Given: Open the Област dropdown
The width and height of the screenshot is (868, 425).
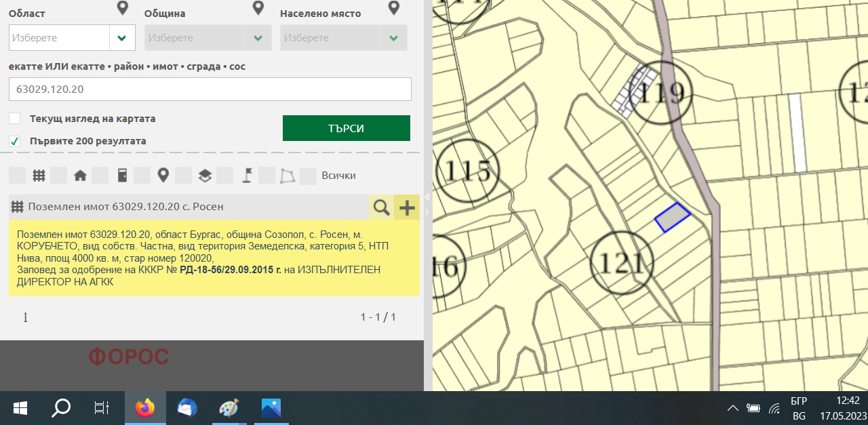Looking at the screenshot, I should tap(121, 37).
